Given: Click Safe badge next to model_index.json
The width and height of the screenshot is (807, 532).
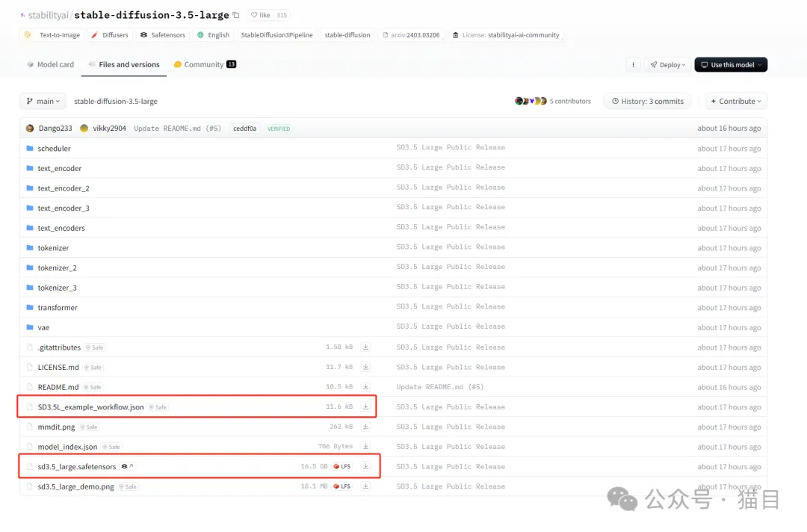Looking at the screenshot, I should (111, 447).
